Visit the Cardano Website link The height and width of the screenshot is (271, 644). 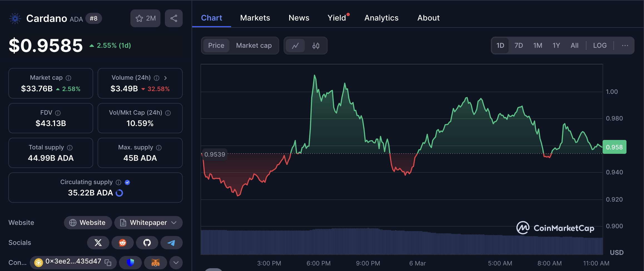point(88,223)
